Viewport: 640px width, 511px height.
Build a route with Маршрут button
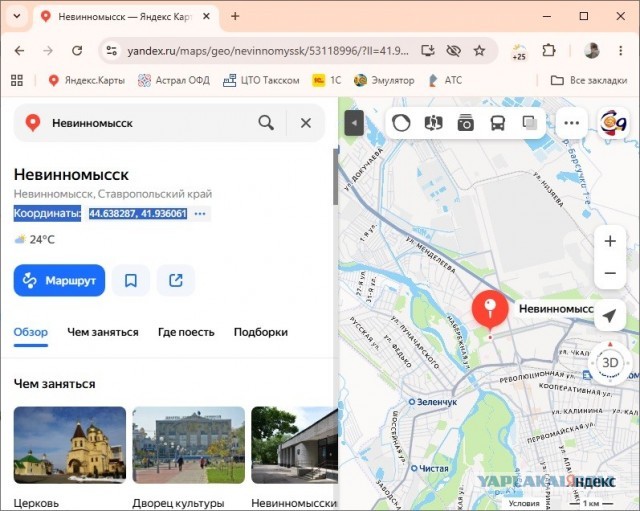(59, 280)
